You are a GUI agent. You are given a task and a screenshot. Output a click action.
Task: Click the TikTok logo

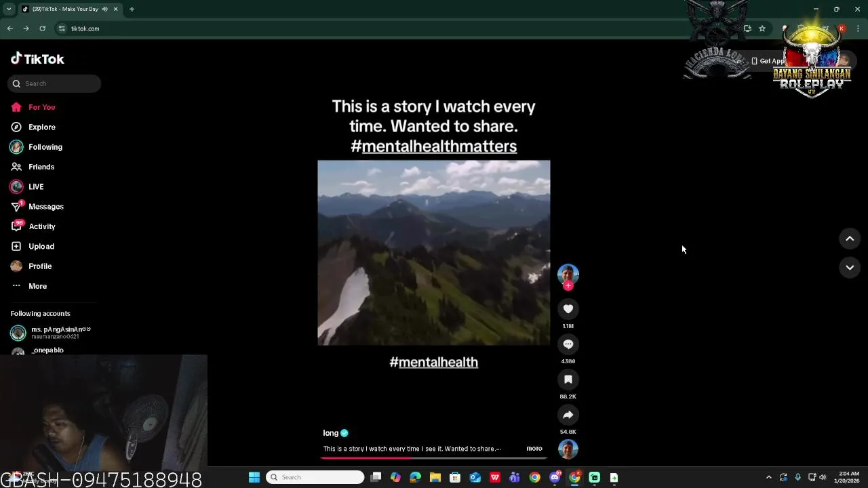pos(37,59)
